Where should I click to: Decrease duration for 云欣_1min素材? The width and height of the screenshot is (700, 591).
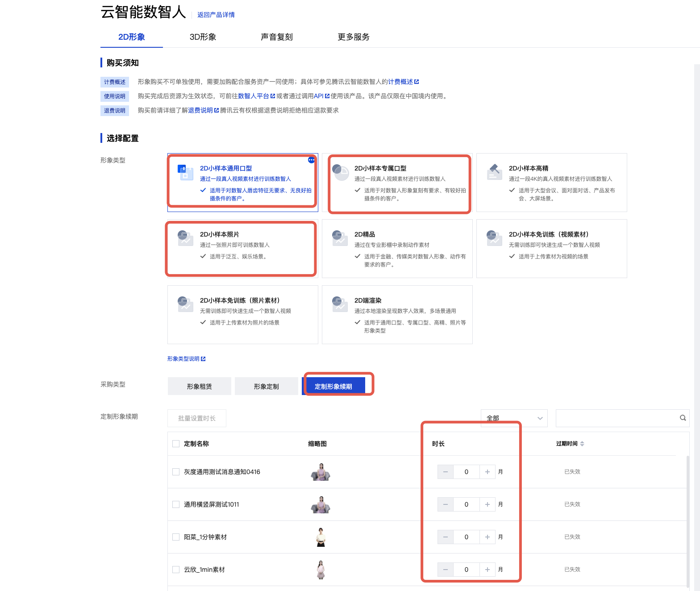coord(446,570)
